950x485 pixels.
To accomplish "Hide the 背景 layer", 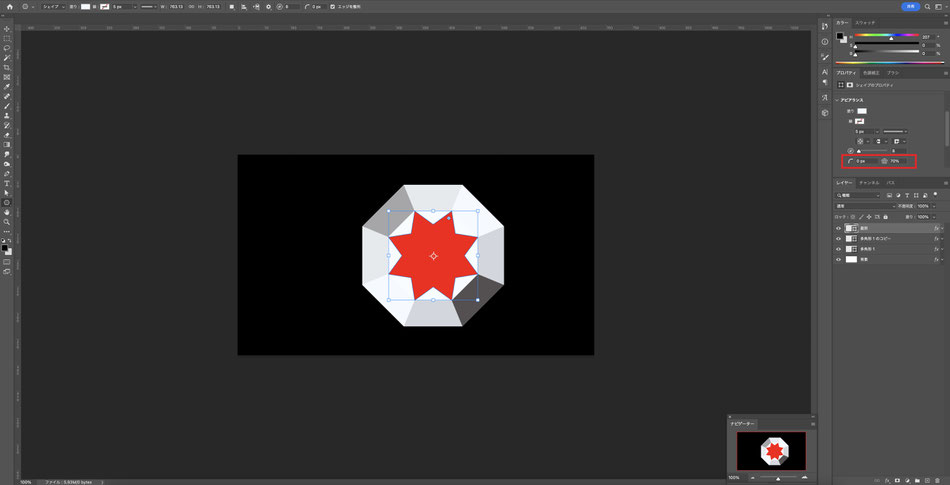I will [x=839, y=259].
